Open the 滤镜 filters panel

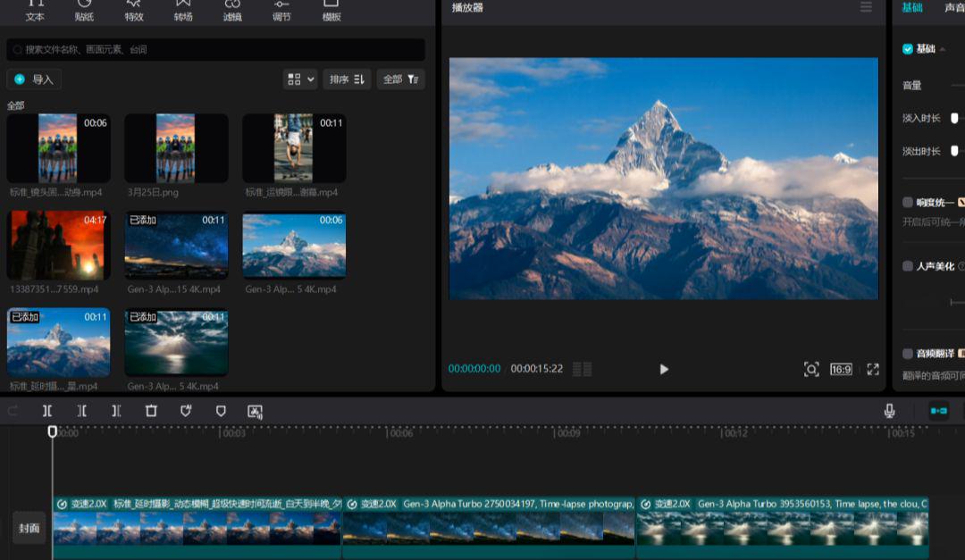coord(232,11)
